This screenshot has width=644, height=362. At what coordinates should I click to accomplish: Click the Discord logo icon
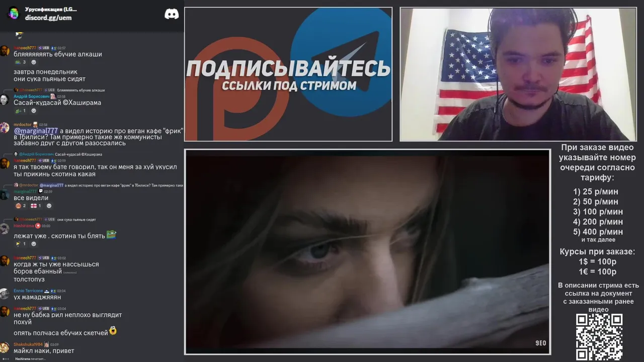[172, 14]
